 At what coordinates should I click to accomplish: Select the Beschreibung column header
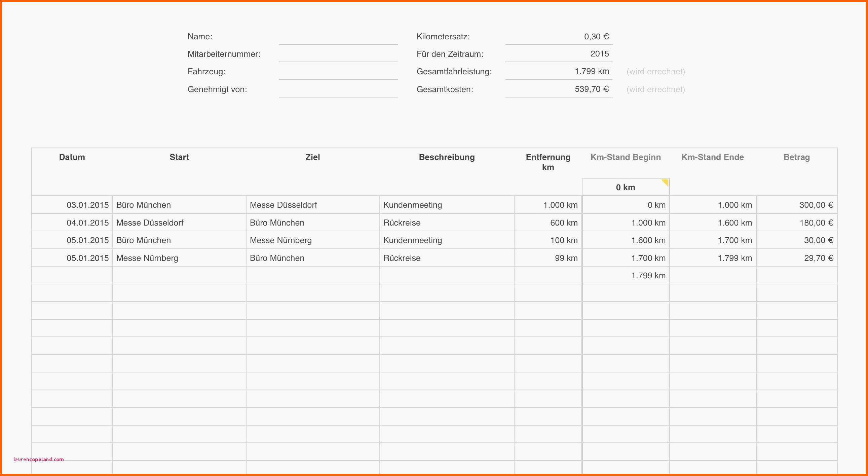coord(447,157)
